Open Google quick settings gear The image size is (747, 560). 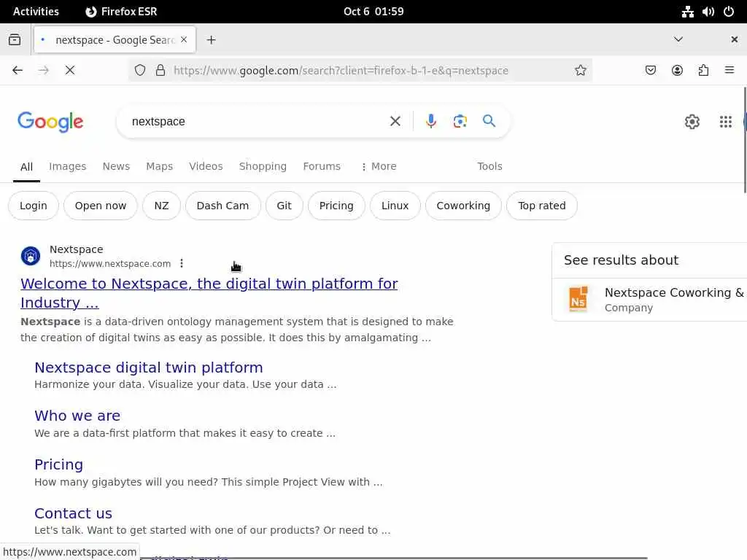[x=692, y=122]
